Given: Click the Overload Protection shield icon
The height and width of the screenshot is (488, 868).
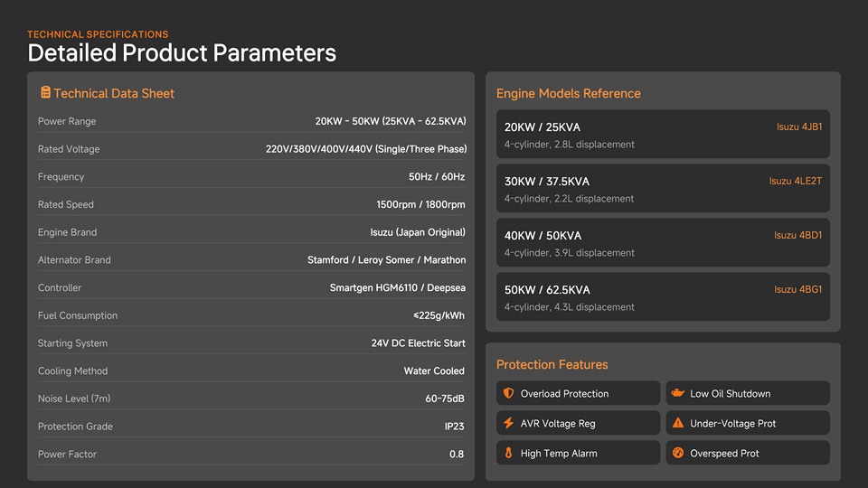Looking at the screenshot, I should 508,393.
